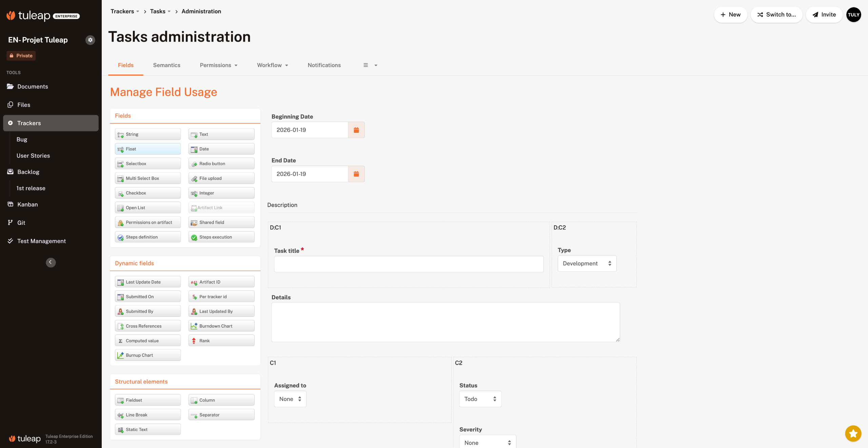
Task: Open the Git tool in the sidebar
Action: tap(21, 223)
